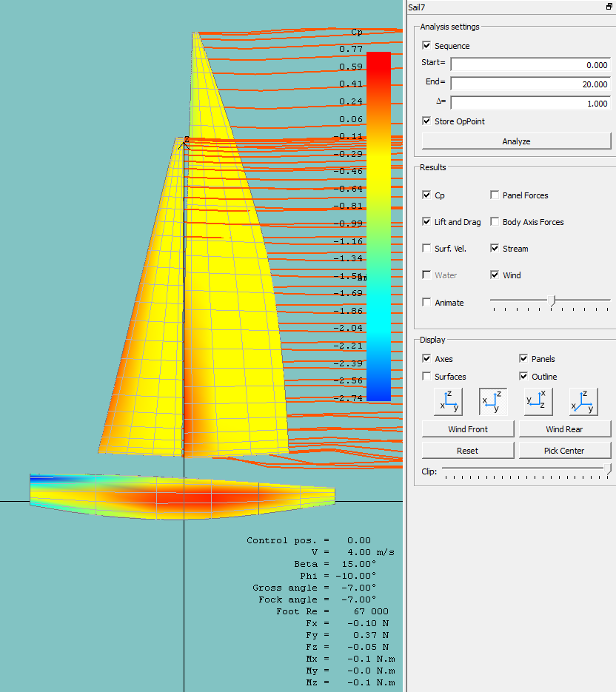Click the End value input field
This screenshot has height=692, width=616.
530,83
